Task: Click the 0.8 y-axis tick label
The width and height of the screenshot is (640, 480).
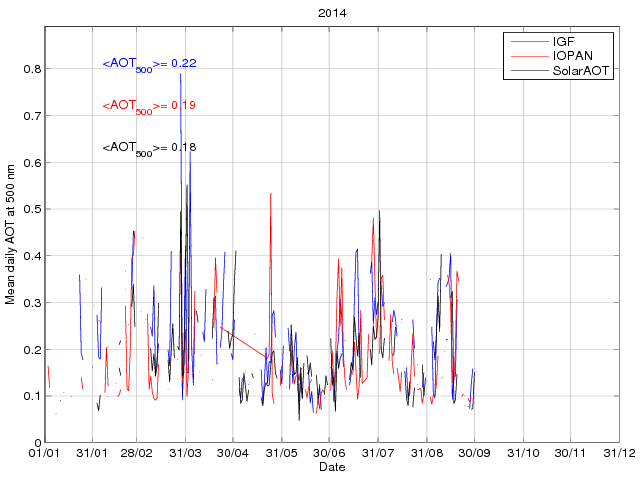Action: pos(31,69)
